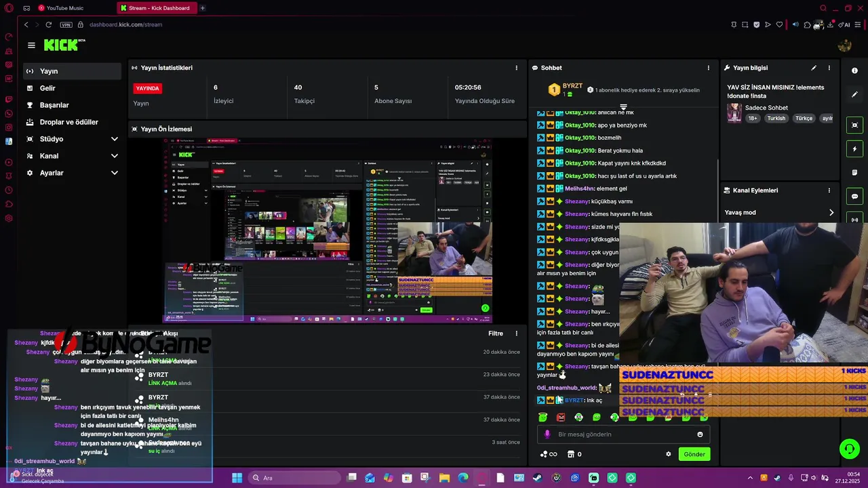Image resolution: width=868 pixels, height=488 pixels.
Task: Click the channel points infinity icon
Action: [x=549, y=454]
